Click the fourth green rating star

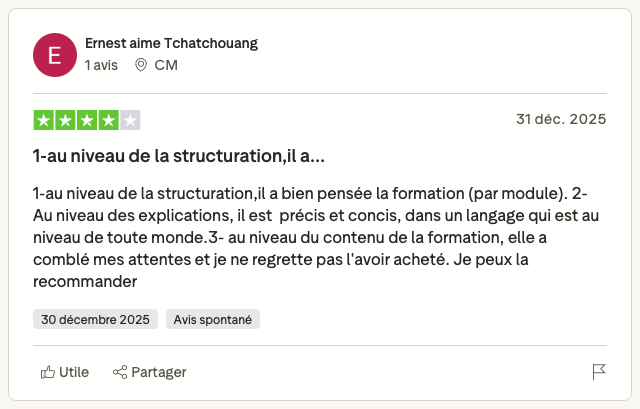108,120
